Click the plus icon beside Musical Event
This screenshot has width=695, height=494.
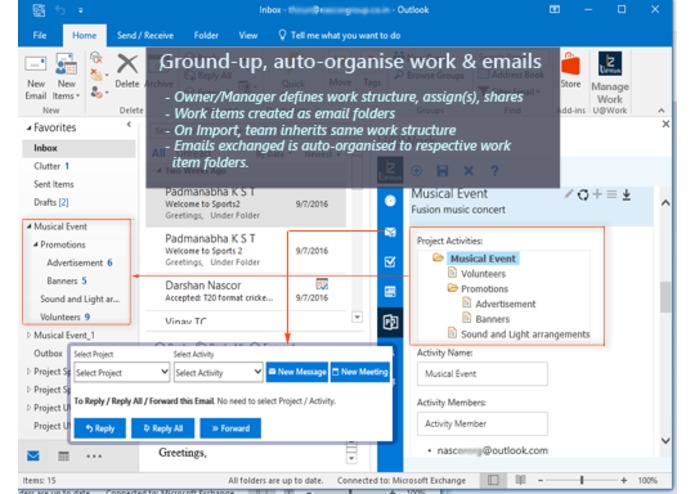pyautogui.click(x=597, y=194)
